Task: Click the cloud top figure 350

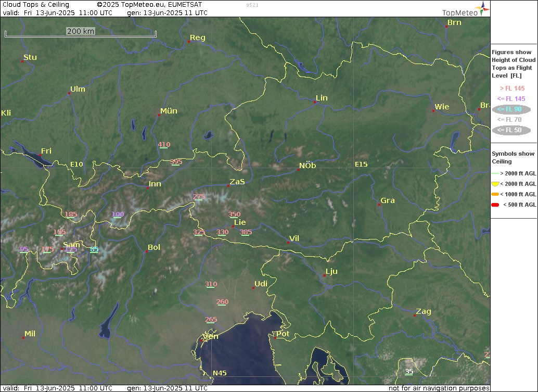Action: pyautogui.click(x=234, y=214)
